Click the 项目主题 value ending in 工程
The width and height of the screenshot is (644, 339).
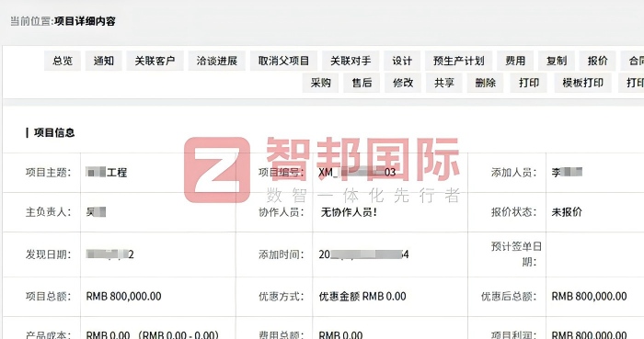click(x=107, y=172)
